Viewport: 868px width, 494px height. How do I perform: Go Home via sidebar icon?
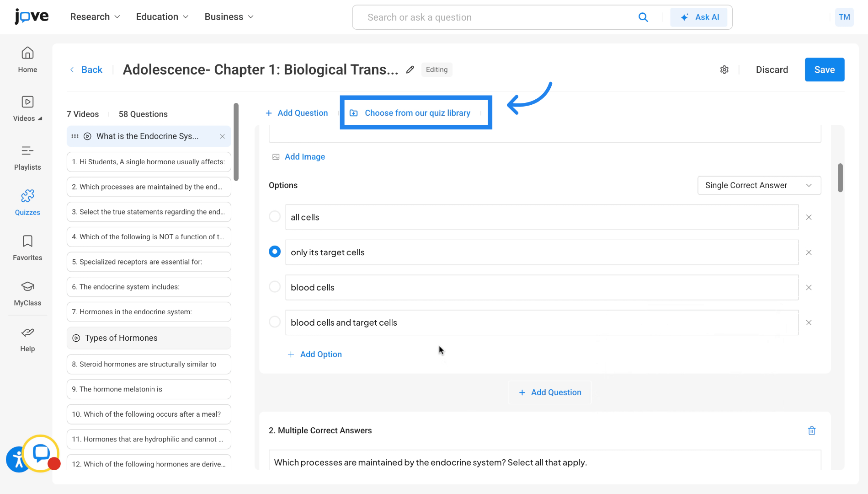(27, 59)
